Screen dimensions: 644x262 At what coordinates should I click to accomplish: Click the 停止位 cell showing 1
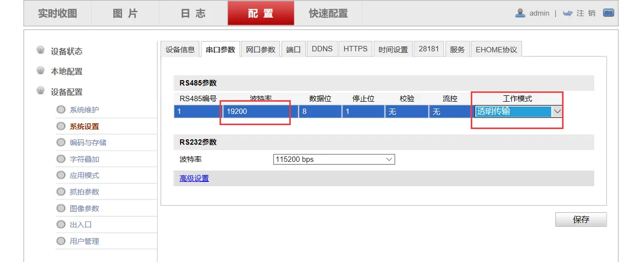click(363, 111)
